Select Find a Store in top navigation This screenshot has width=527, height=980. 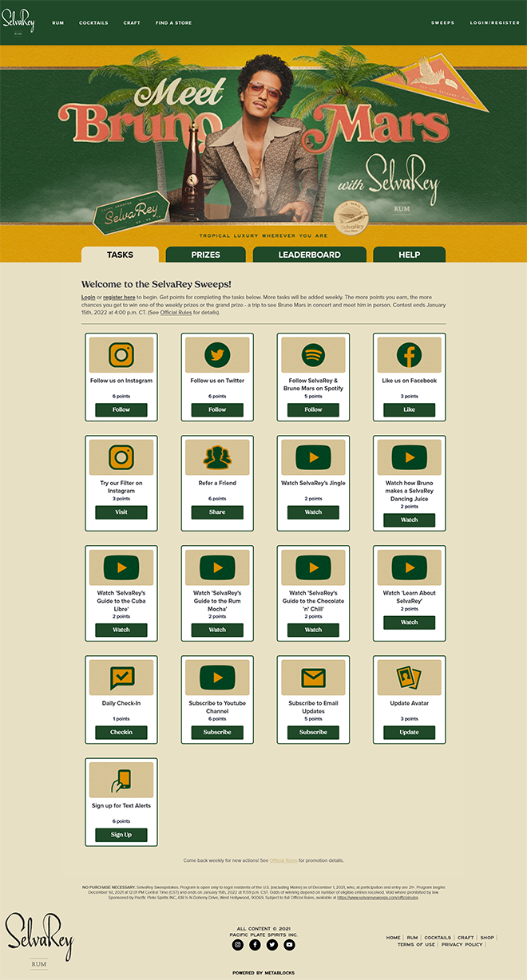click(174, 23)
